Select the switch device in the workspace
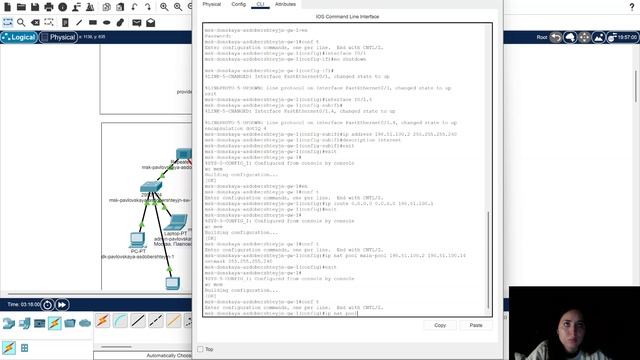Screen dimensions: 640x360 (x=151, y=187)
